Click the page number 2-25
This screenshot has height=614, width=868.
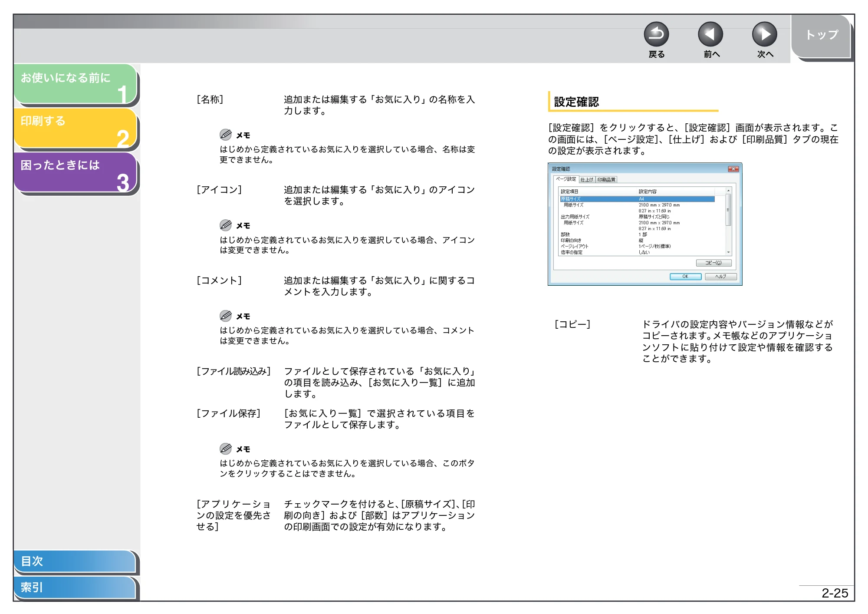(x=835, y=593)
